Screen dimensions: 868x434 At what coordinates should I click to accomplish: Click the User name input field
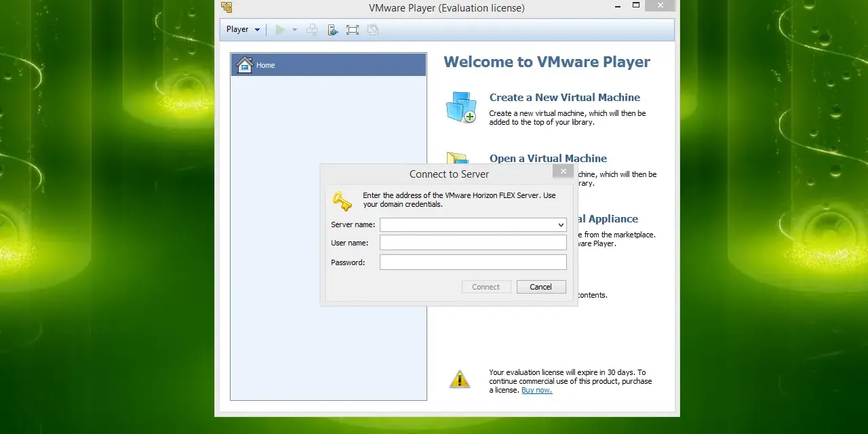click(x=473, y=243)
